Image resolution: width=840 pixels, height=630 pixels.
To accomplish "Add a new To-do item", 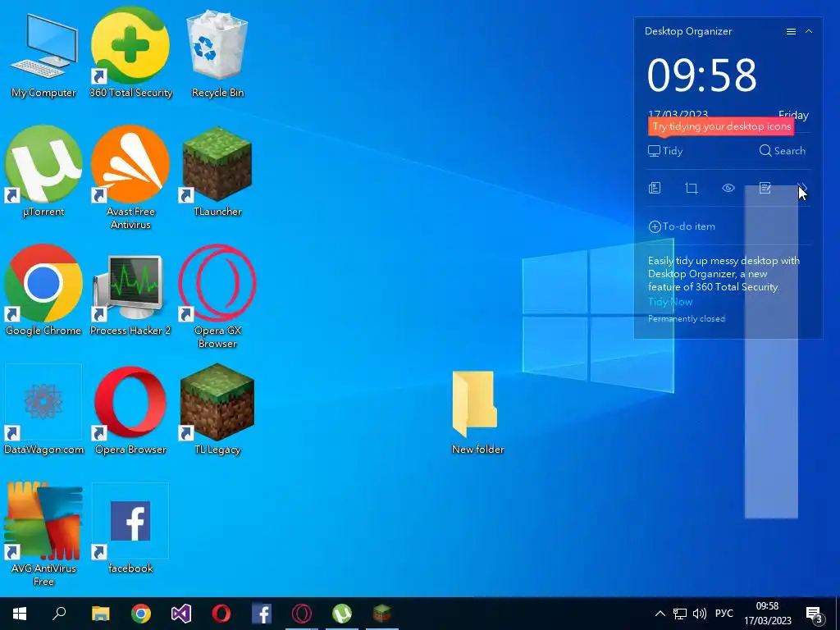I will pos(682,226).
